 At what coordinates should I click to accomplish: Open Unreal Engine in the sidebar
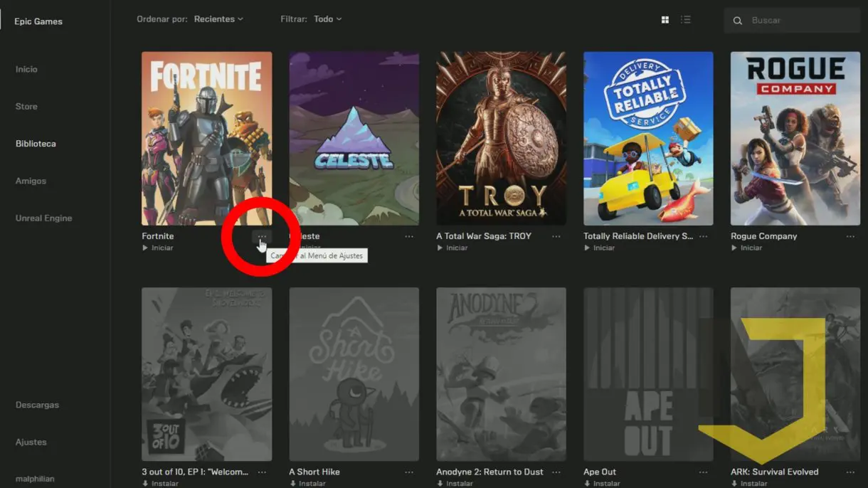pos(44,218)
